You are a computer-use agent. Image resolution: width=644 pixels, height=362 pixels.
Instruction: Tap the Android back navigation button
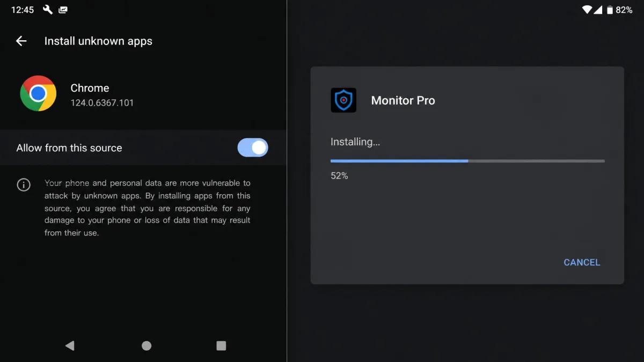70,346
